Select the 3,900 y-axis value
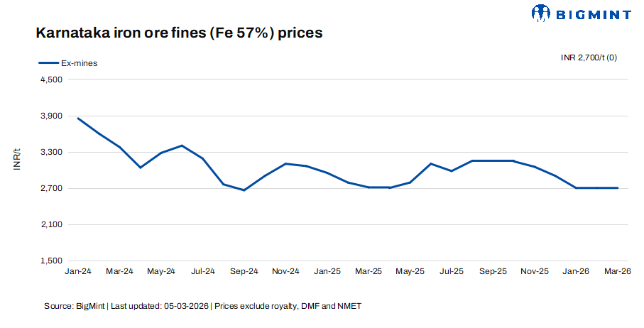The image size is (644, 328). click(53, 116)
